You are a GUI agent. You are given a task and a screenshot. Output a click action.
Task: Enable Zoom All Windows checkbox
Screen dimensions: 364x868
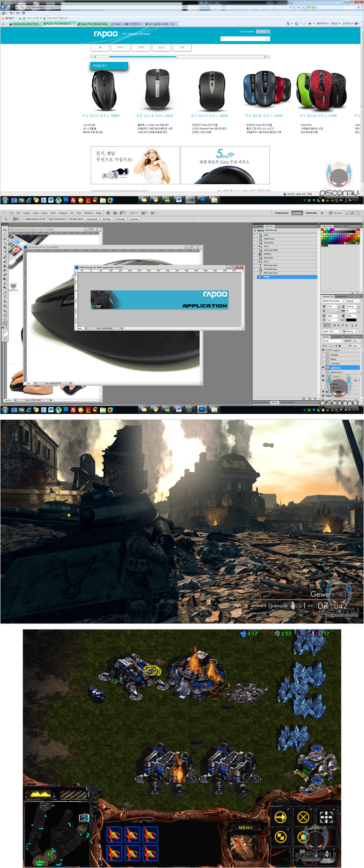[48, 219]
